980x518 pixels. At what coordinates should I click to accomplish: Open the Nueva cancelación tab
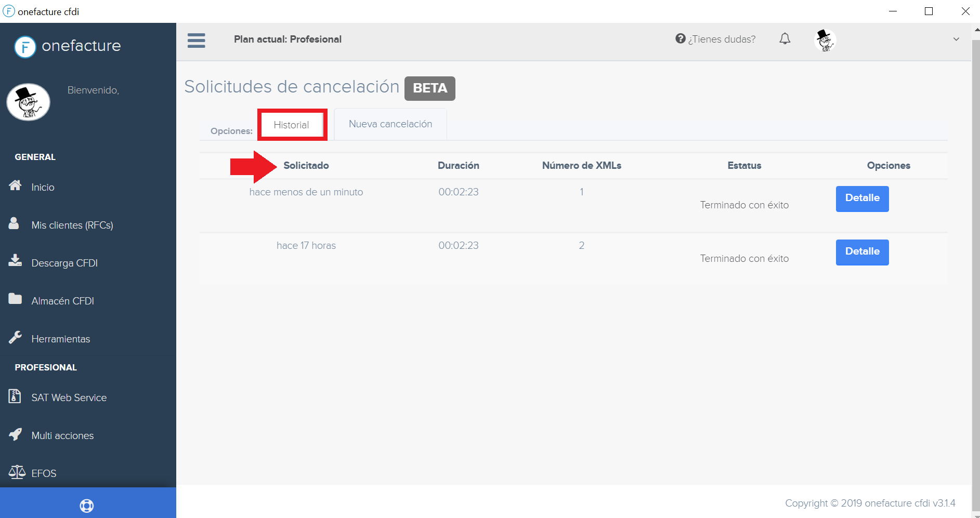point(390,124)
